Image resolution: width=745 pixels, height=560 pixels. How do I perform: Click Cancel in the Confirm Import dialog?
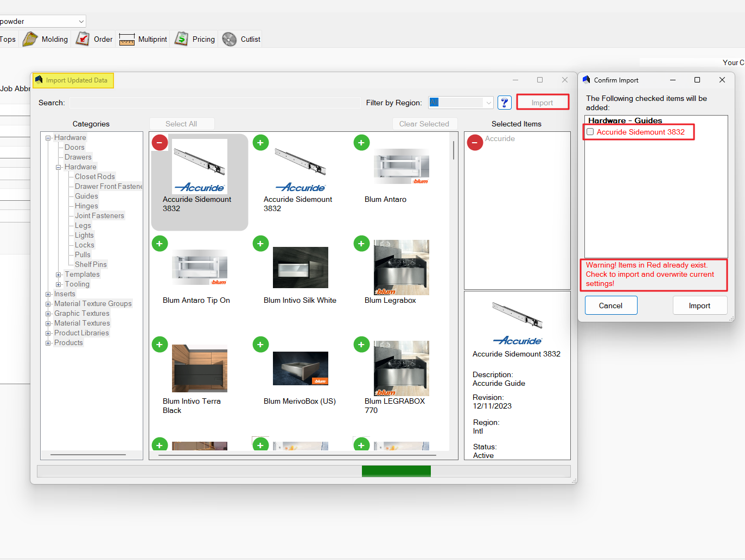click(611, 306)
